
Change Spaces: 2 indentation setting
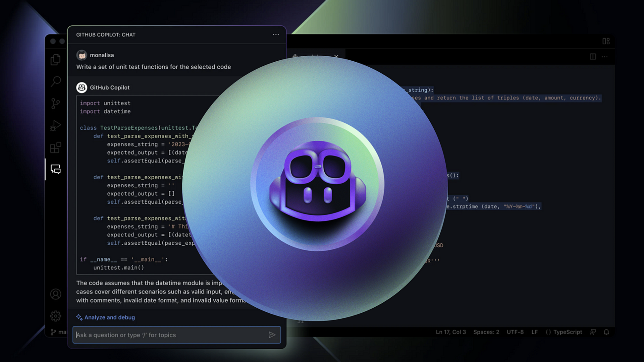[x=486, y=332]
